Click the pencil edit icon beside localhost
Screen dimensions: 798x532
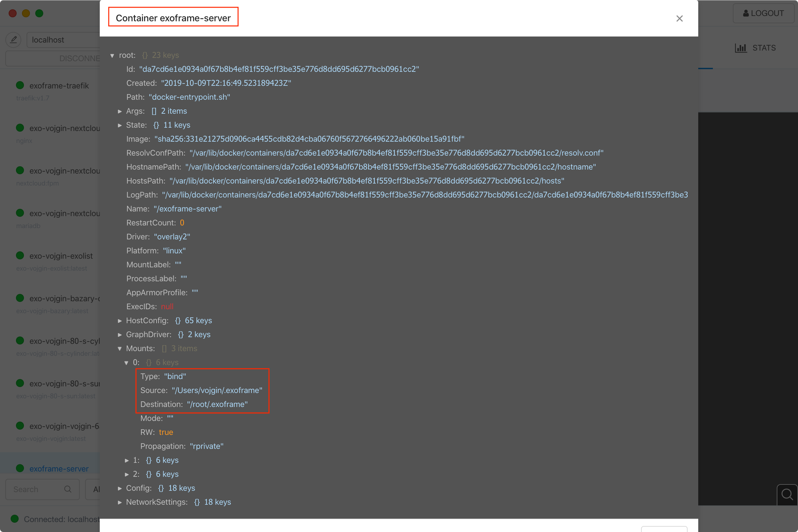click(13, 40)
